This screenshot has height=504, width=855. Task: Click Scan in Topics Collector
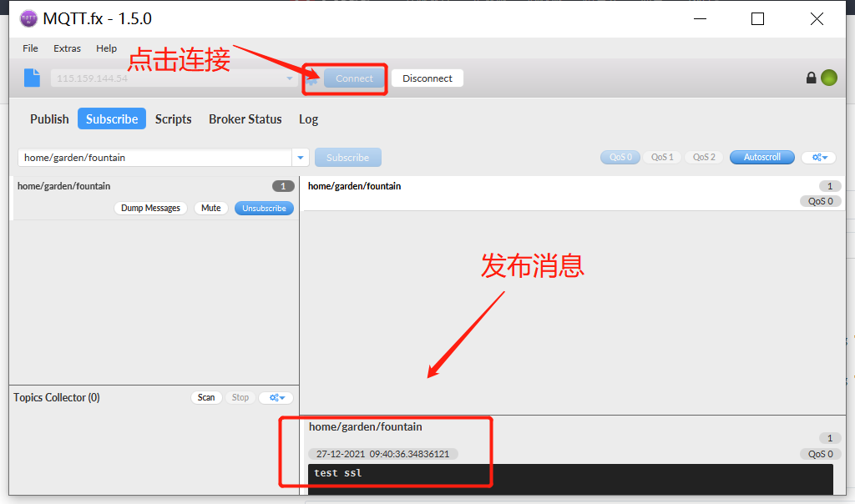pyautogui.click(x=206, y=398)
